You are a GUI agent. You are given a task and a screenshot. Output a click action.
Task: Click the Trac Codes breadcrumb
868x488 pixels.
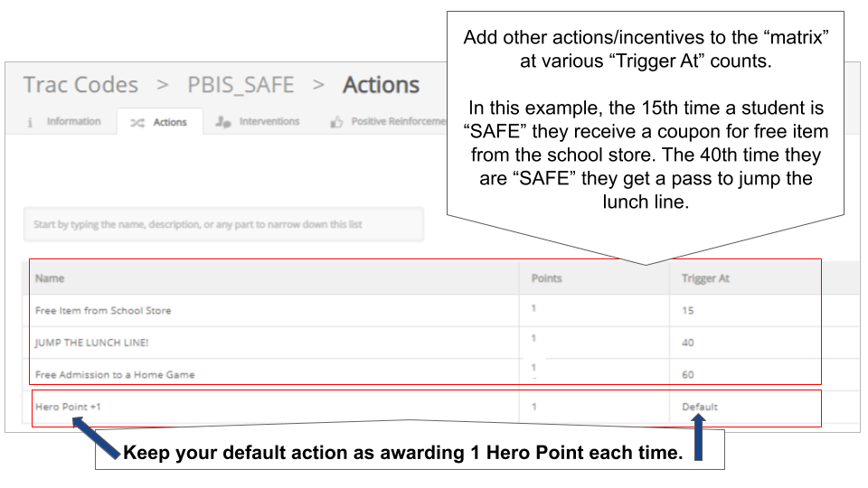(80, 85)
